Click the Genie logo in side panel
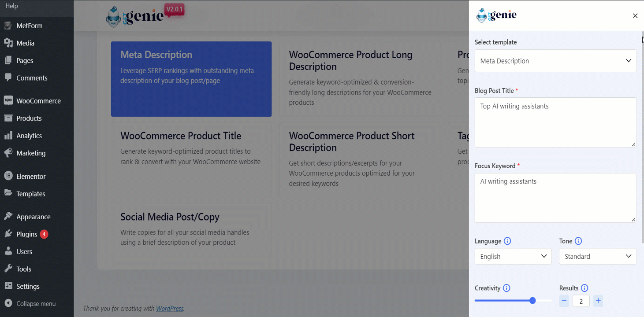The image size is (644, 317). click(x=496, y=15)
